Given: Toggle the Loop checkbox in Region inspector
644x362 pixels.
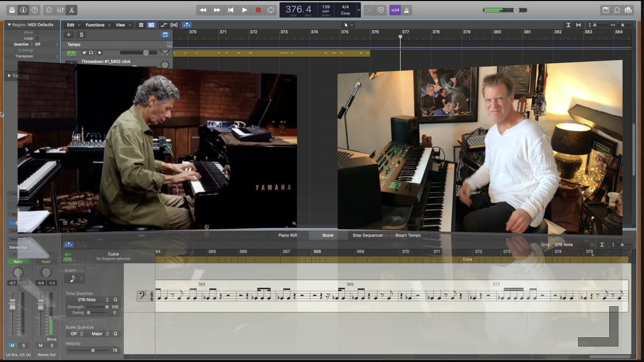Looking at the screenshot, I should pyautogui.click(x=37, y=38).
